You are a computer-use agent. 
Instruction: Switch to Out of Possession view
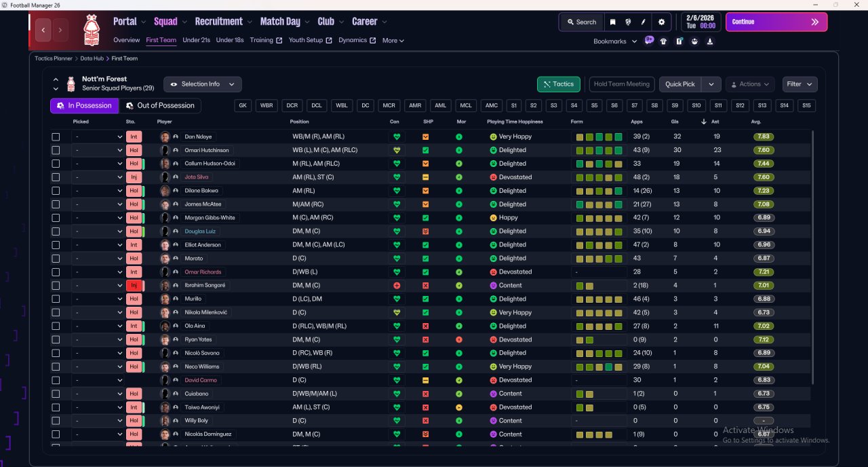(x=160, y=105)
